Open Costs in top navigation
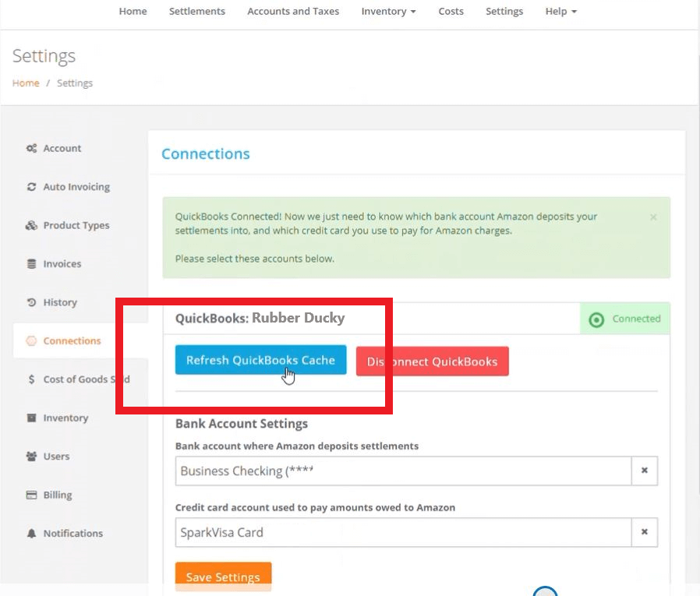700x596 pixels. tap(451, 11)
